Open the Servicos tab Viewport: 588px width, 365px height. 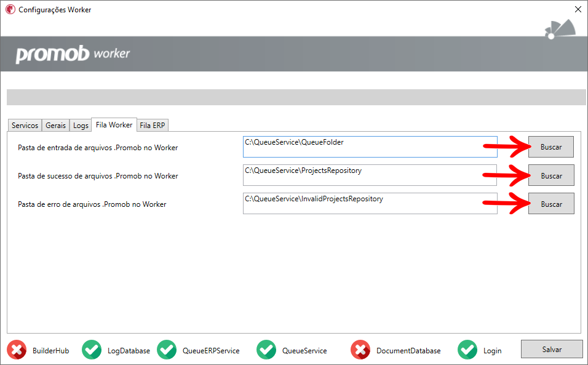(25, 126)
